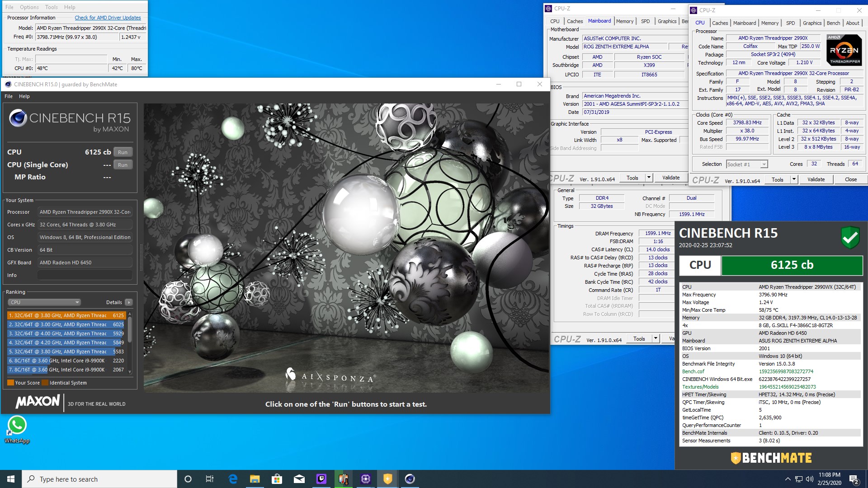Click Check for AMD Driver Updates link

point(108,18)
